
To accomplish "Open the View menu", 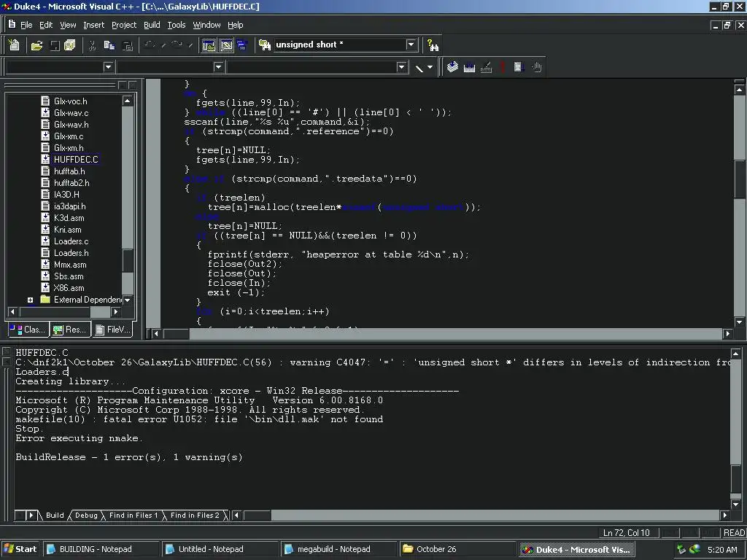I will [68, 25].
